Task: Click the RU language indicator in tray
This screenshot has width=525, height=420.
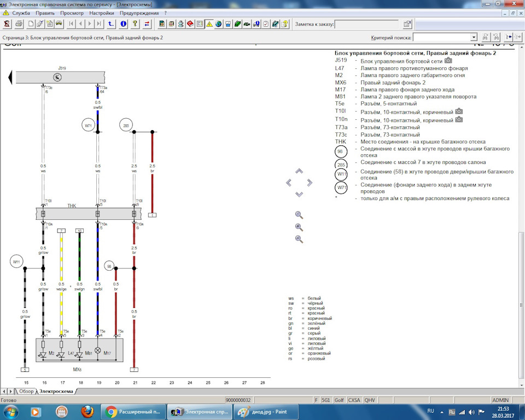Action: pyautogui.click(x=430, y=411)
